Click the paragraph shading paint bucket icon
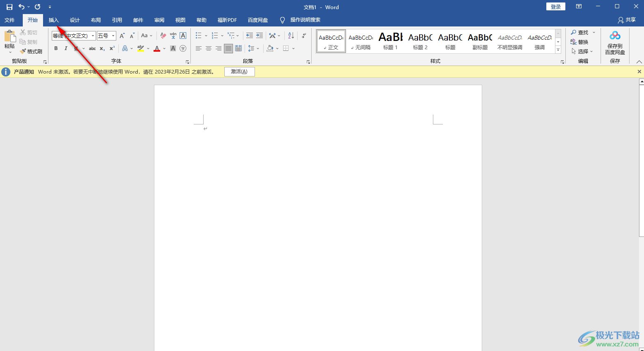The height and width of the screenshot is (351, 644). point(270,48)
